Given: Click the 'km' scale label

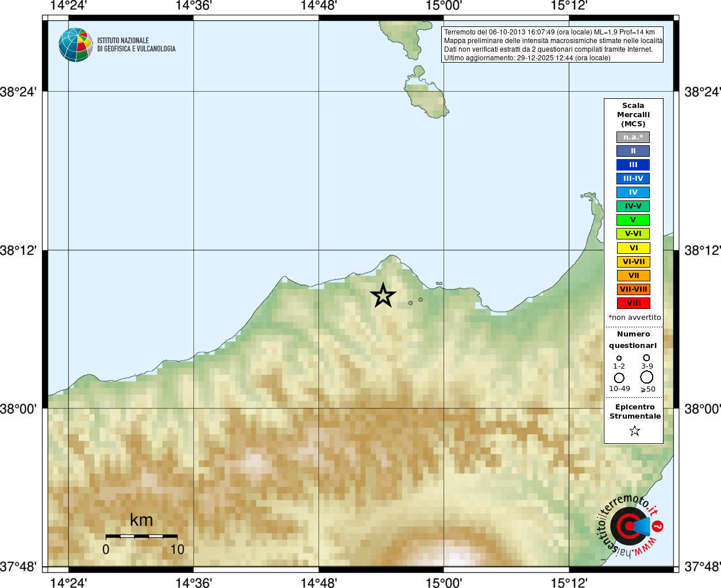Looking at the screenshot, I should point(141,520).
